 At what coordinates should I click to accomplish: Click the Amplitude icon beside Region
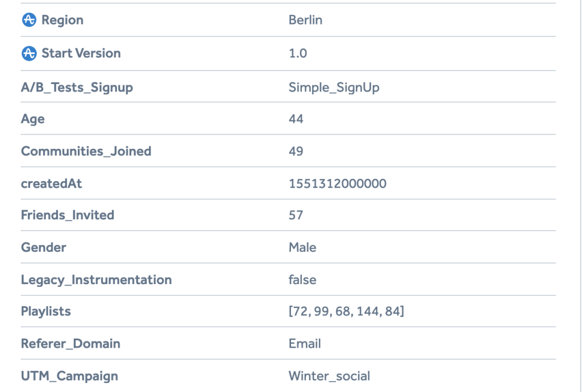(29, 20)
